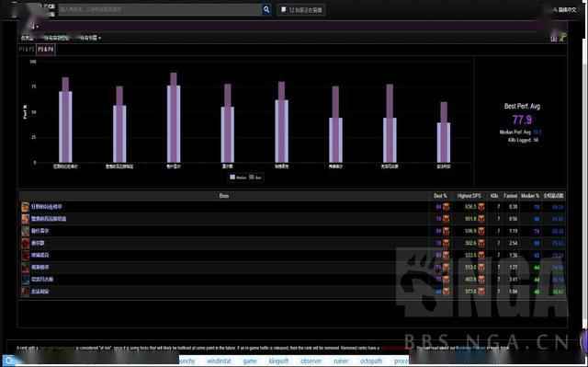Sort the table by the Best % column header
This screenshot has height=367, width=588.
pos(440,196)
